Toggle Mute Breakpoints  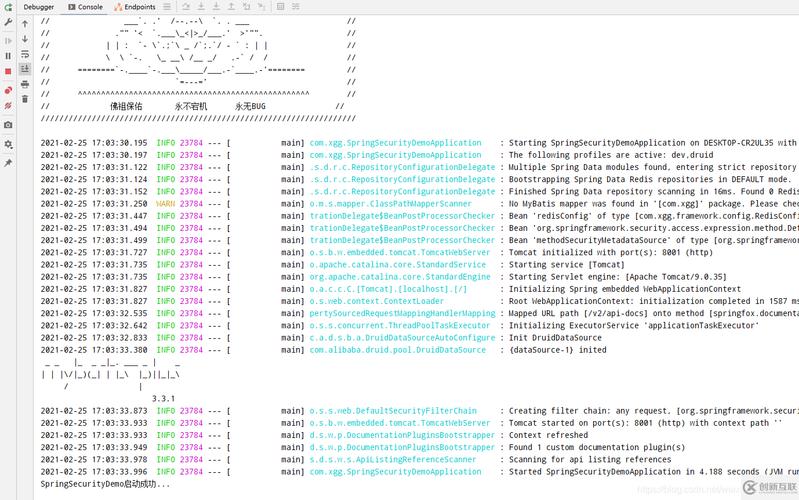[x=8, y=105]
